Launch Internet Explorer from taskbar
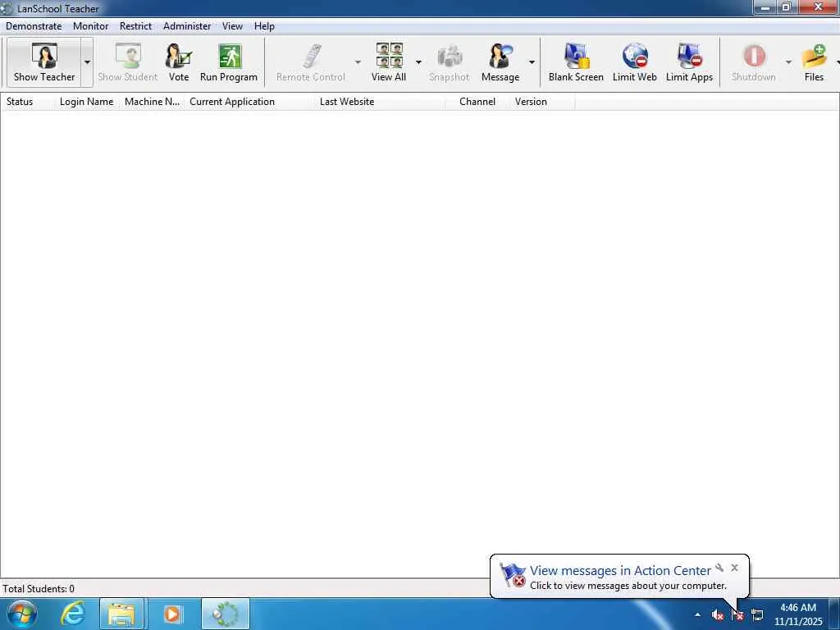This screenshot has height=630, width=840. (x=73, y=614)
